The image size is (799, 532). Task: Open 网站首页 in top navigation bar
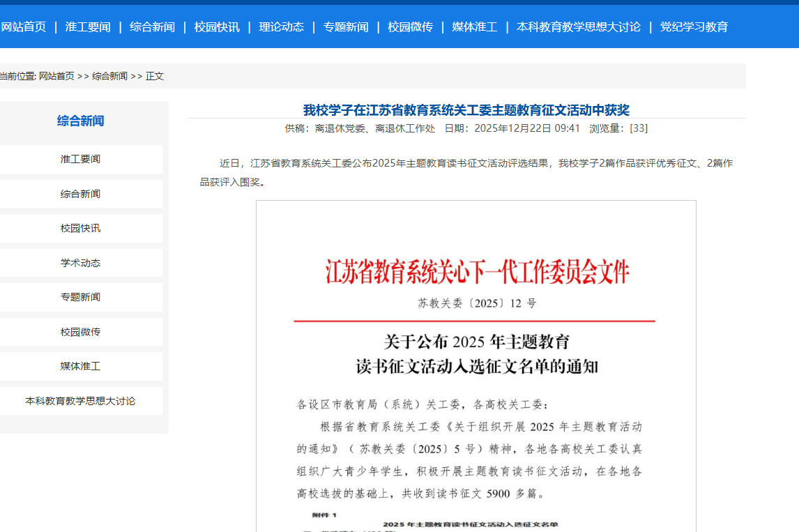click(x=24, y=27)
